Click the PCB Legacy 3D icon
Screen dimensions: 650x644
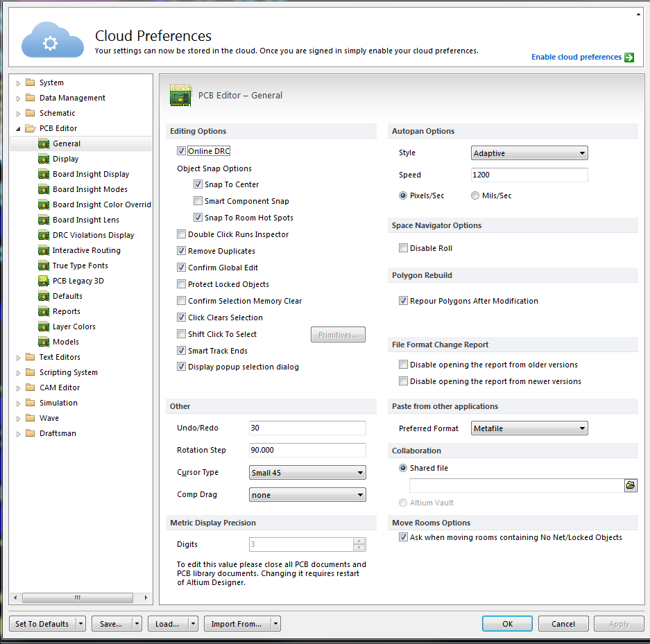[44, 281]
